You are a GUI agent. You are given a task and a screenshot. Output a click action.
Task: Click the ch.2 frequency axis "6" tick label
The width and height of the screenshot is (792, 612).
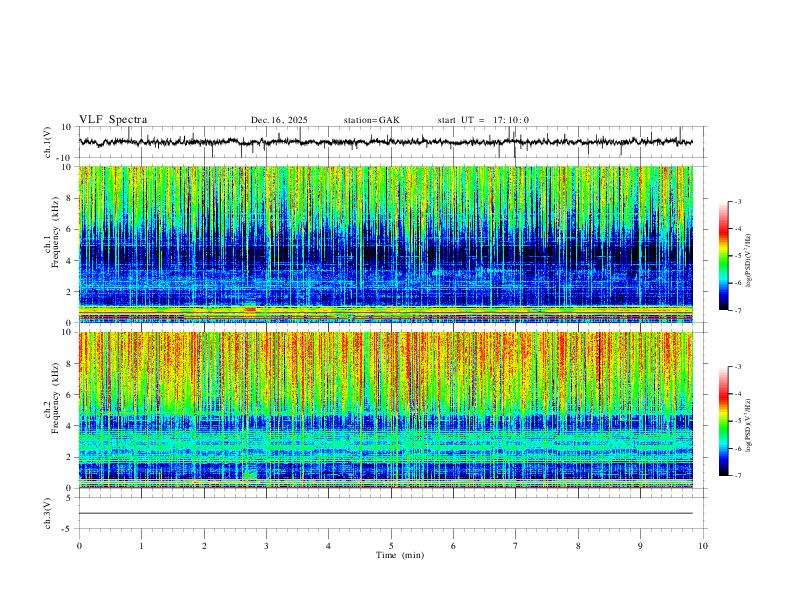[x=70, y=395]
